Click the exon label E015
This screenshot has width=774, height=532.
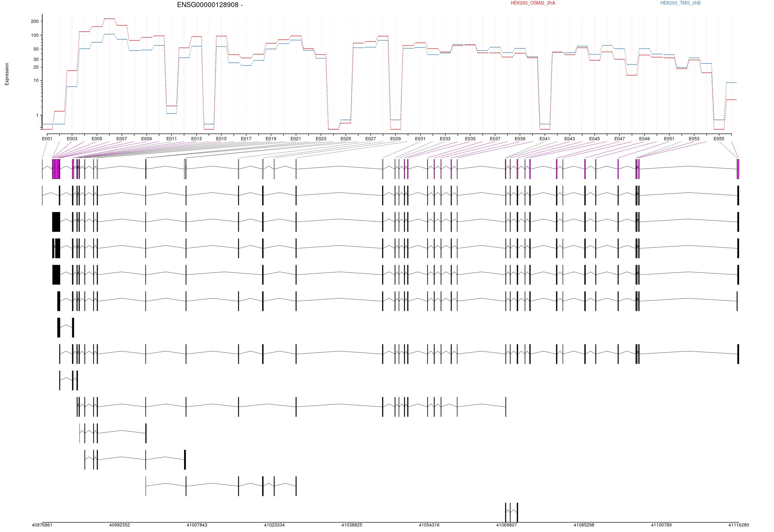pyautogui.click(x=221, y=139)
